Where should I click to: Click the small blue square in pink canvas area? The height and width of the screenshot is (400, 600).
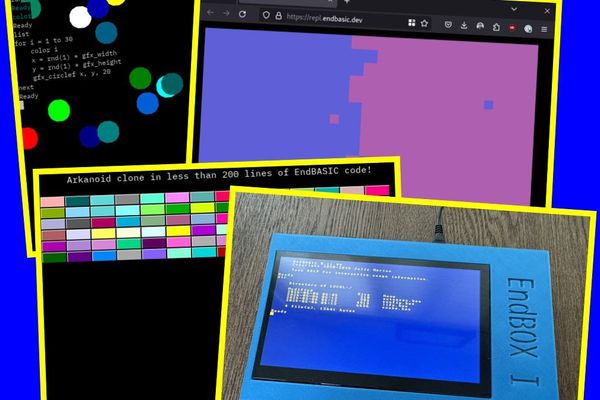pyautogui.click(x=488, y=105)
